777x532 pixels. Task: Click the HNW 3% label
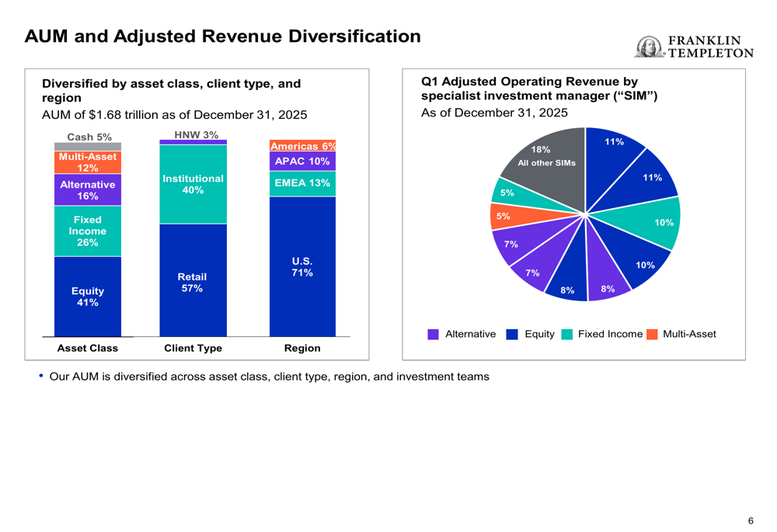click(197, 134)
